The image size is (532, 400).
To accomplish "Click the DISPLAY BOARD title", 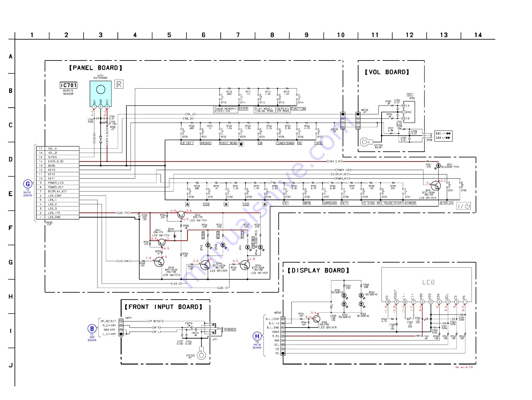I will [319, 270].
